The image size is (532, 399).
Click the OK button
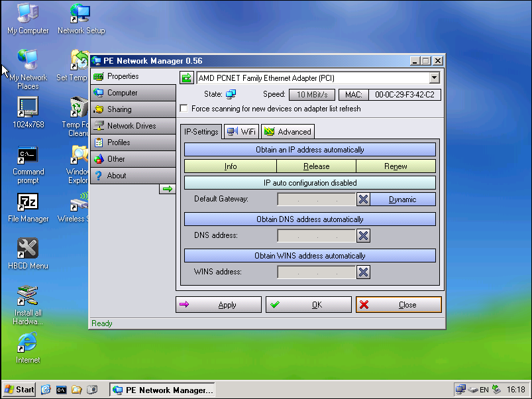(309, 305)
